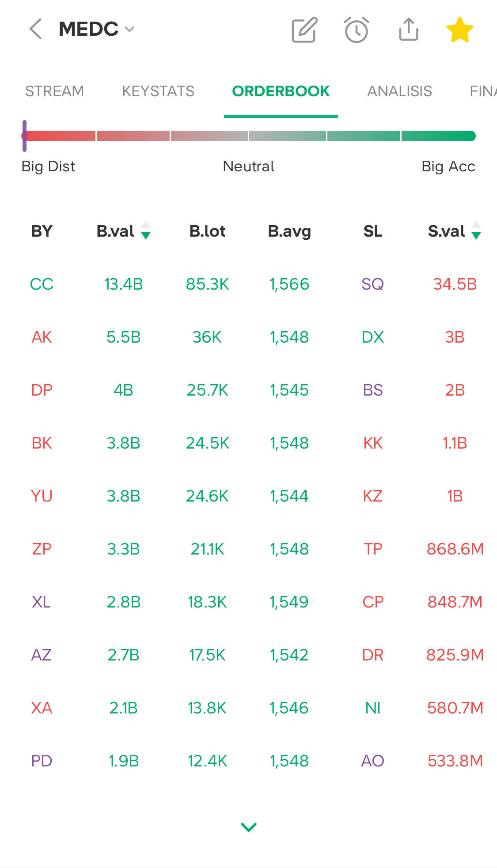Select seller broker SQ
Image resolution: width=497 pixels, height=868 pixels.
click(372, 284)
